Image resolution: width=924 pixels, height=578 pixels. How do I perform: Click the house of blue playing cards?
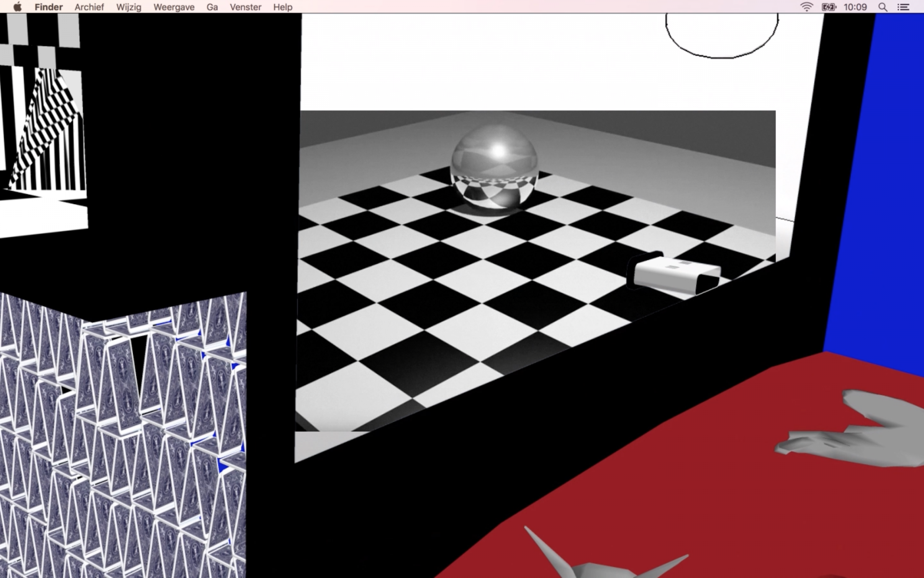[123, 435]
